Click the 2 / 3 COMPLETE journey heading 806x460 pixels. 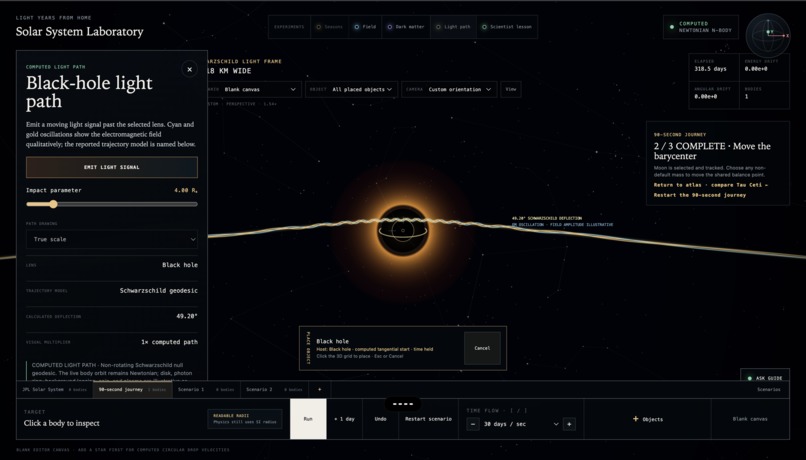pyautogui.click(x=712, y=151)
